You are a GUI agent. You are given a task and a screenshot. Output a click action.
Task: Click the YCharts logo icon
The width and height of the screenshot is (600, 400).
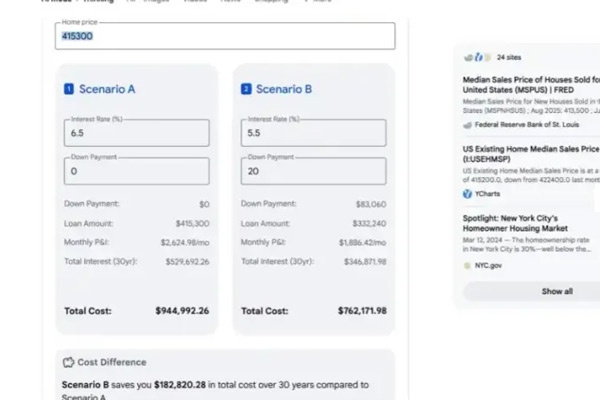click(x=467, y=193)
